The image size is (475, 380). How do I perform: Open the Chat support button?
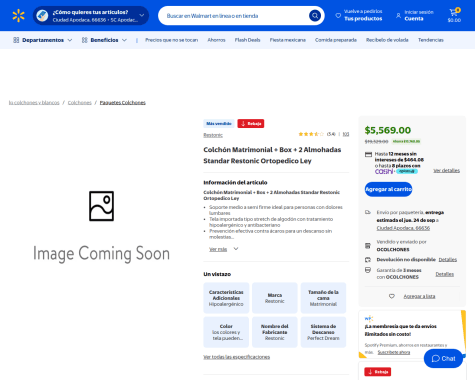pos(443,359)
